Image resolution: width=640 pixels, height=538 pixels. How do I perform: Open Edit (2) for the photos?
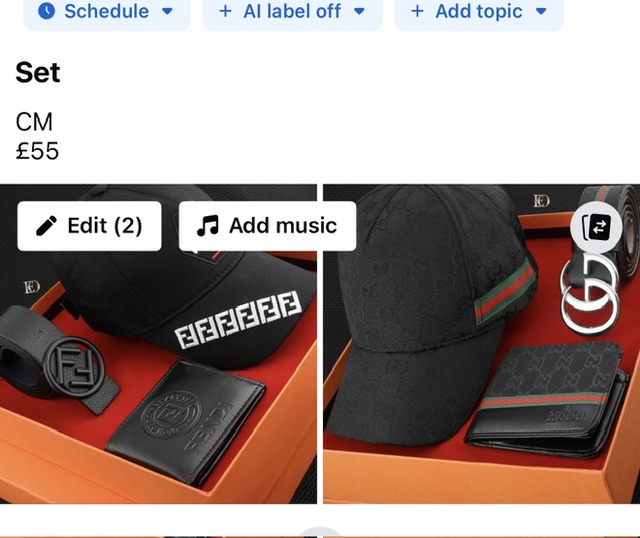click(89, 226)
